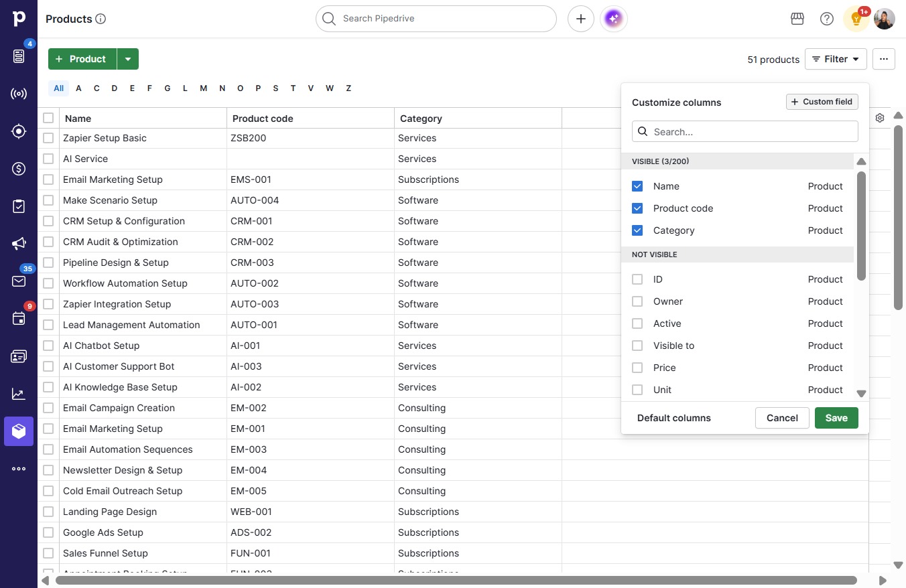Open Sales Assistant lightbulb icon

point(856,19)
